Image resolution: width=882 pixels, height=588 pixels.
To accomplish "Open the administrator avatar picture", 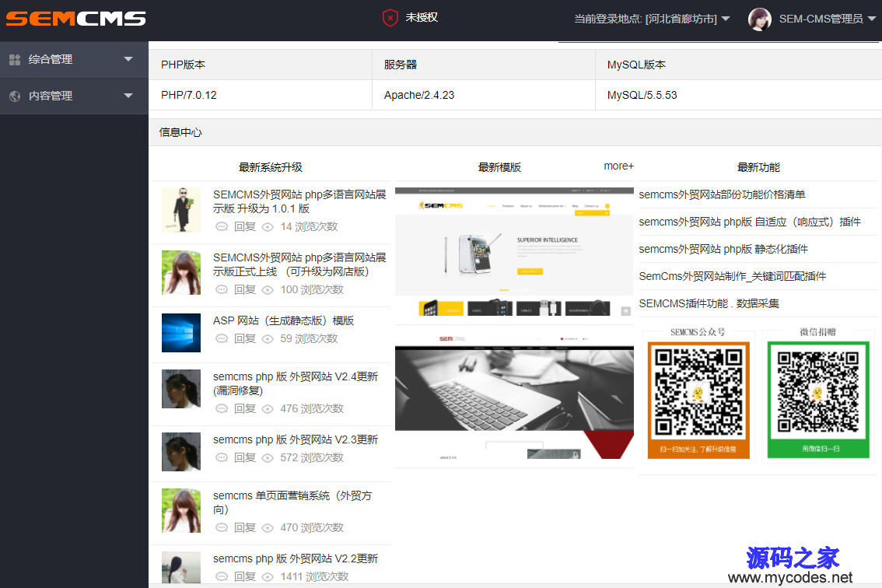I will coord(759,19).
